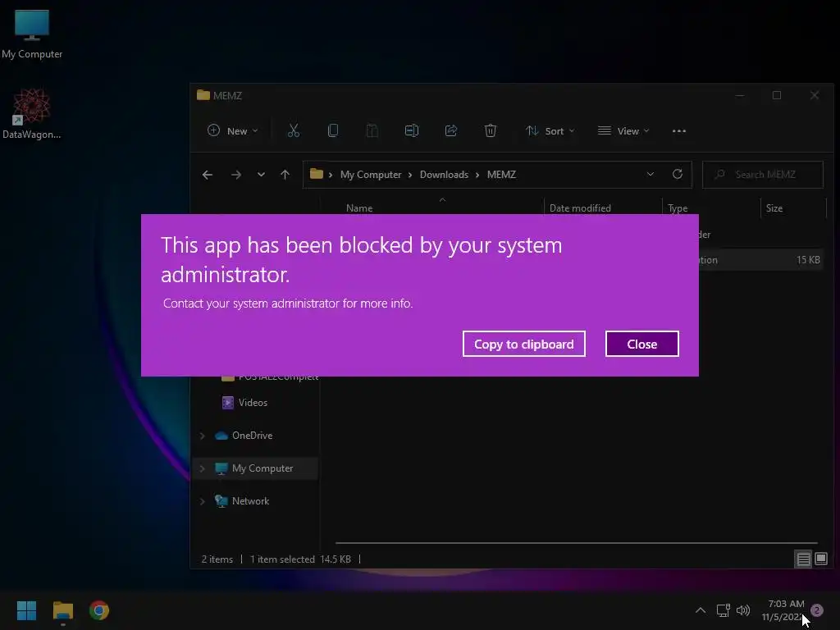
Task: Open My Computer desktop icon
Action: (x=32, y=34)
